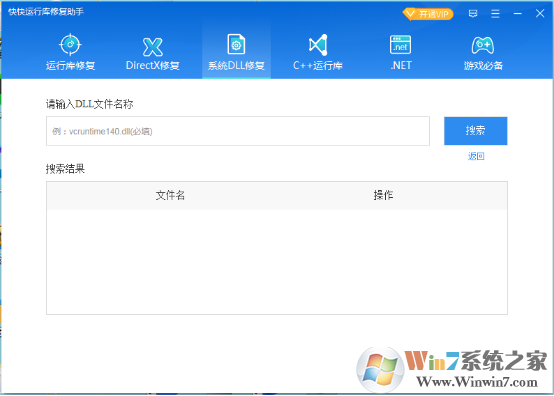Screen dimensions: 554x396
Task: Open the C++运行库 Visual Studio icon
Action: tap(318, 45)
